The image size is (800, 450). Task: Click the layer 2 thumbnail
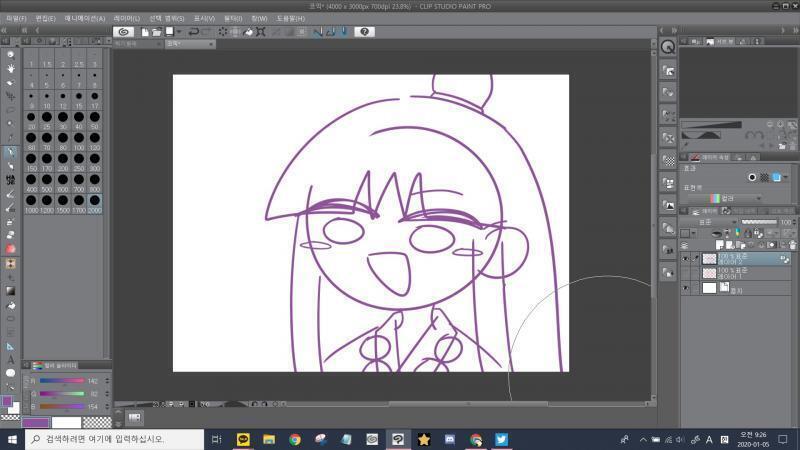709,259
